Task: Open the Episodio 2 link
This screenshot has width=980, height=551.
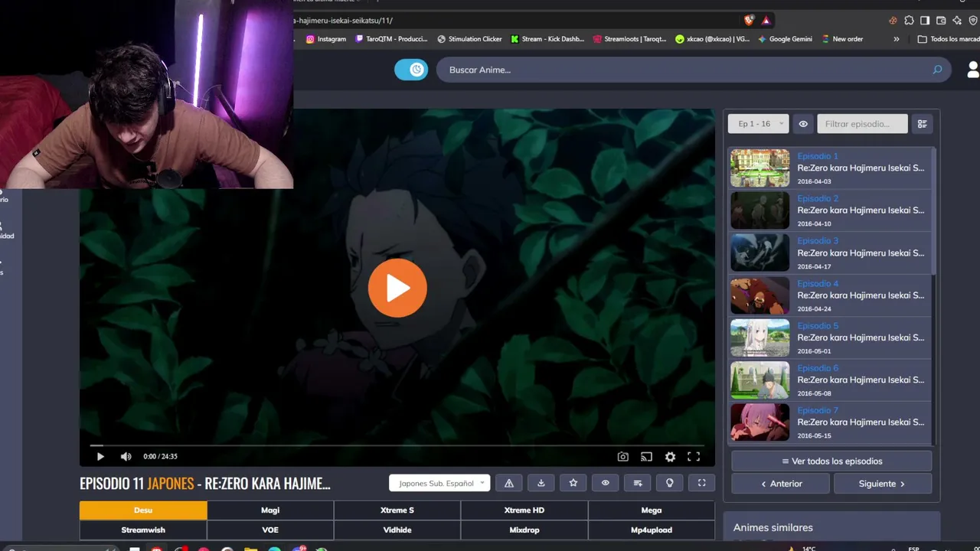Action: click(x=818, y=198)
